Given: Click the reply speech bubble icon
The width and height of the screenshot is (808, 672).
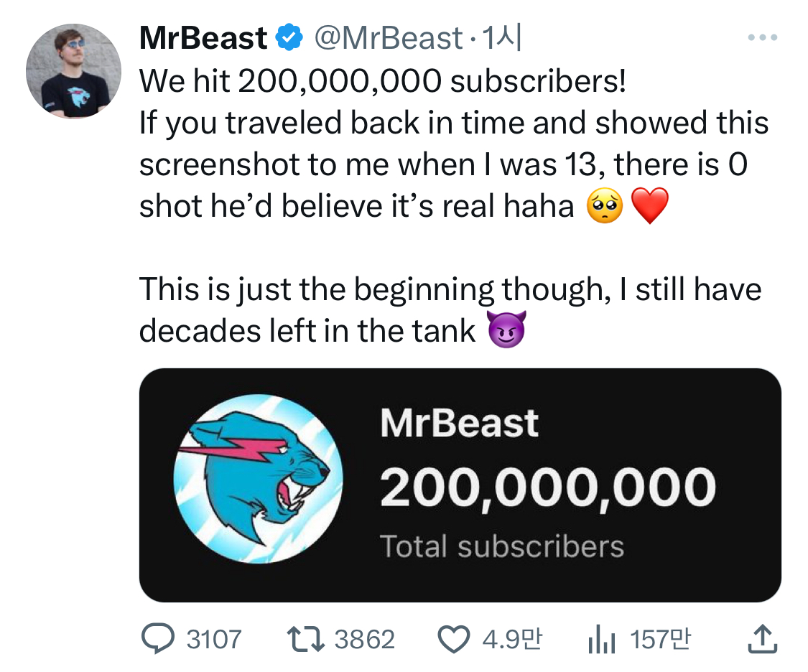Looking at the screenshot, I should coord(156,638).
